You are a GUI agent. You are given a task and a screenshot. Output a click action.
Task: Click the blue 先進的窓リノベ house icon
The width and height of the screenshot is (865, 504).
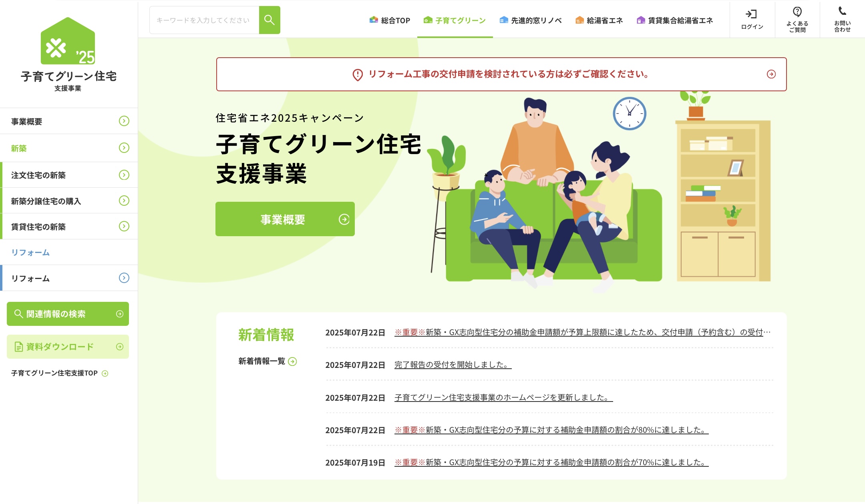pos(504,20)
